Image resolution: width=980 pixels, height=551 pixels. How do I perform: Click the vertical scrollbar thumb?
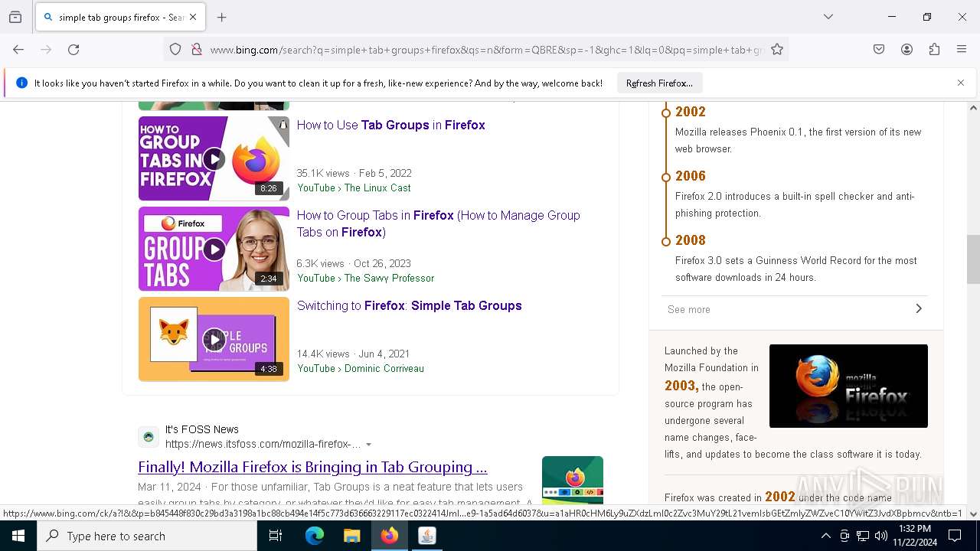point(973,259)
